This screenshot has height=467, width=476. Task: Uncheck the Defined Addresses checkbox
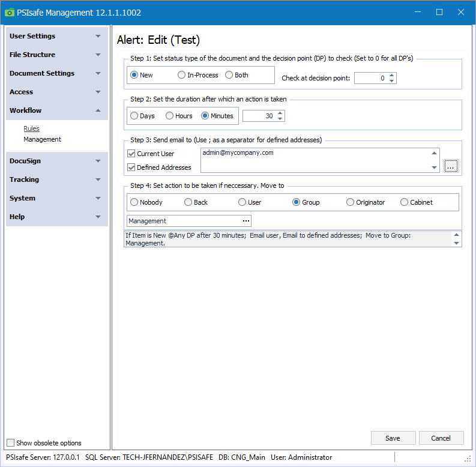pyautogui.click(x=131, y=167)
